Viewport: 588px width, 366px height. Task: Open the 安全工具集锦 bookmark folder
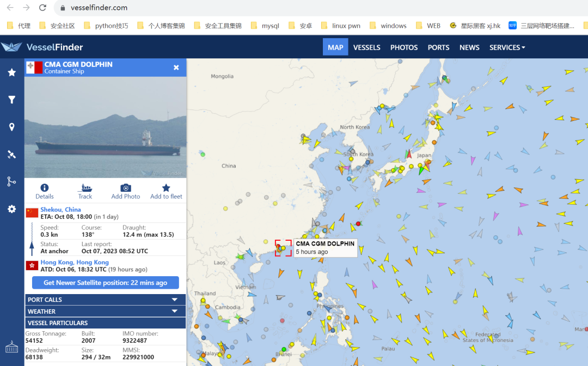(218, 26)
